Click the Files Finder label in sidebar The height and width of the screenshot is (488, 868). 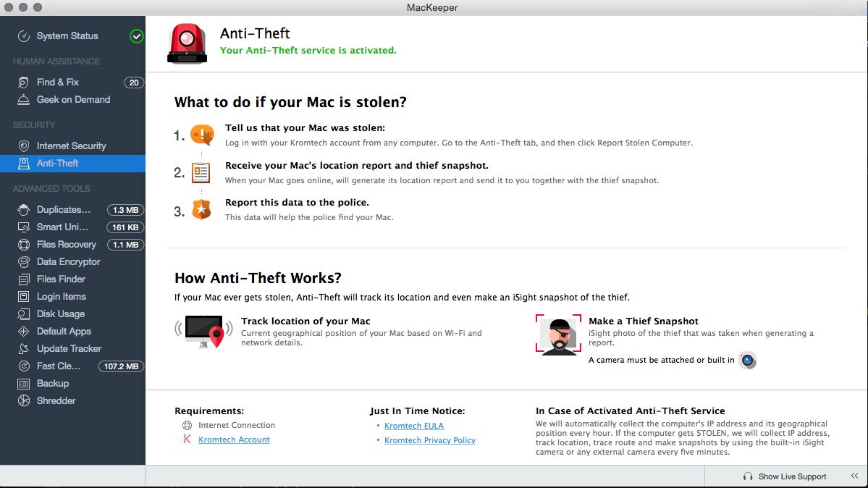(x=61, y=279)
